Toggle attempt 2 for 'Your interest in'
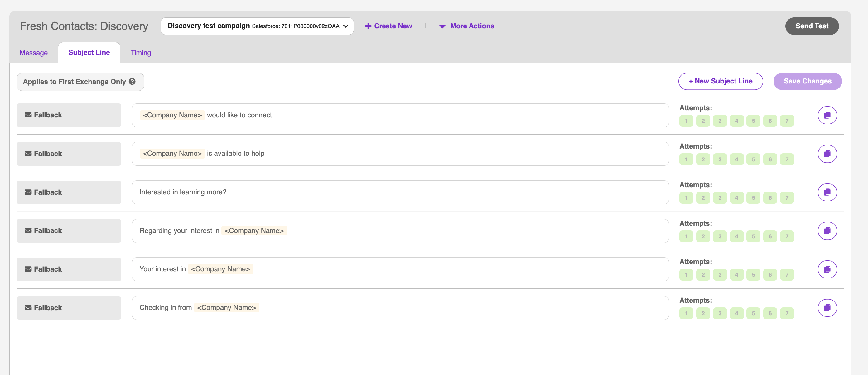This screenshot has width=868, height=375. [703, 275]
